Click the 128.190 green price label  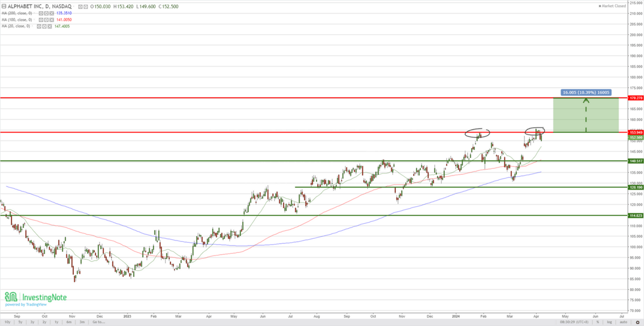636,187
